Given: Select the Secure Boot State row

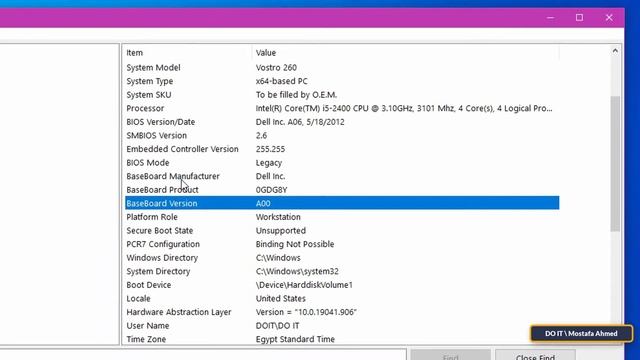Looking at the screenshot, I should tap(342, 230).
